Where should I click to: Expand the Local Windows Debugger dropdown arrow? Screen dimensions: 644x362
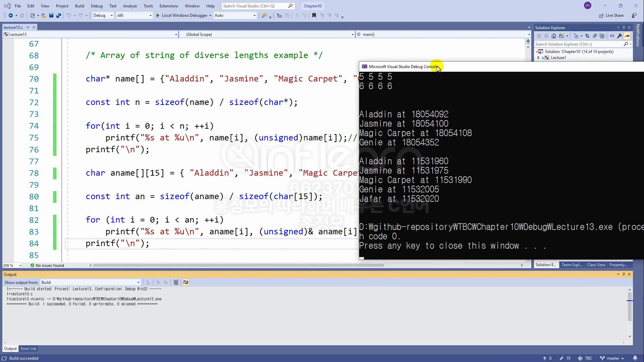click(210, 15)
